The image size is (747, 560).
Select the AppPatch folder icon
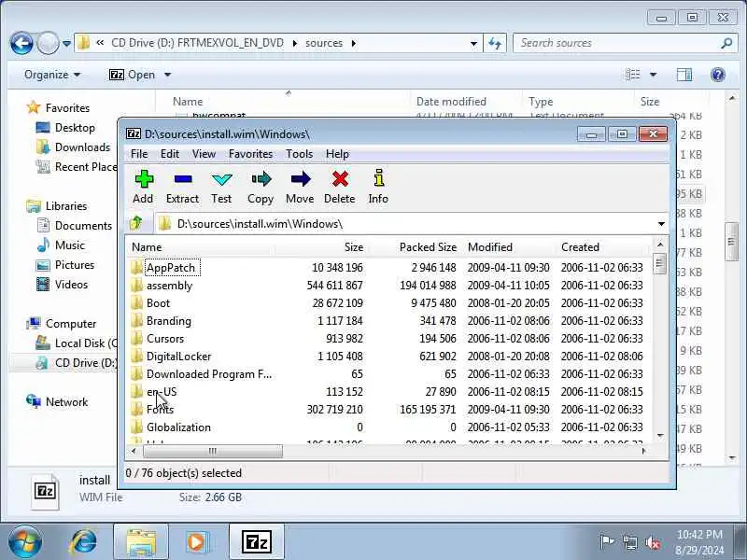136,267
